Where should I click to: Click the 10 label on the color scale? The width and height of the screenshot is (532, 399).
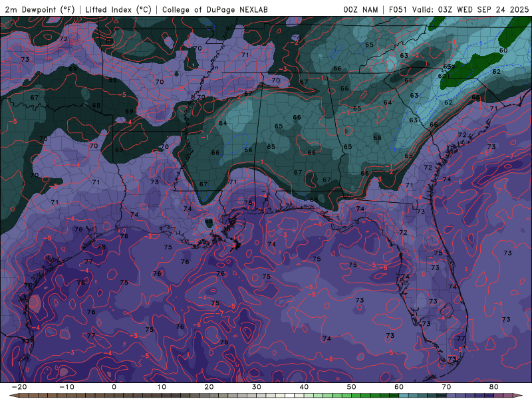coord(162,387)
